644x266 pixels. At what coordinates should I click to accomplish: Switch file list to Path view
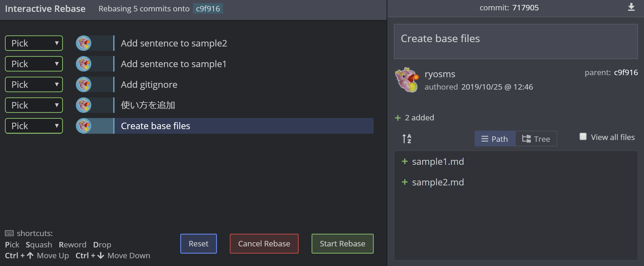(495, 139)
